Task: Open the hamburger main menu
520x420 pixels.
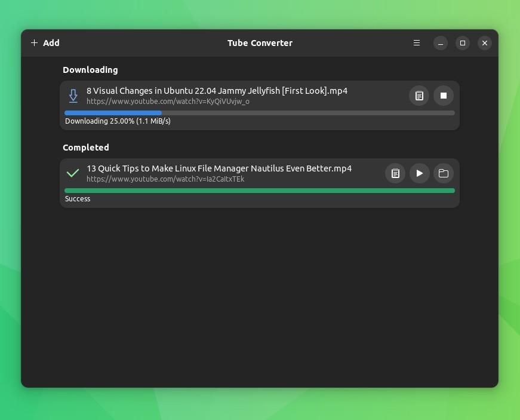Action: click(416, 42)
